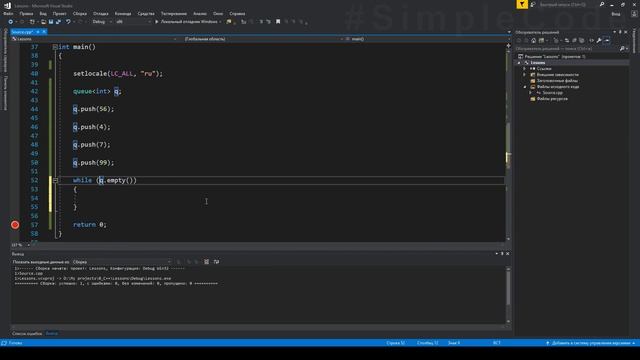This screenshot has height=360, width=640.
Task: Click the Save All toolbar icon
Action: tap(58, 22)
